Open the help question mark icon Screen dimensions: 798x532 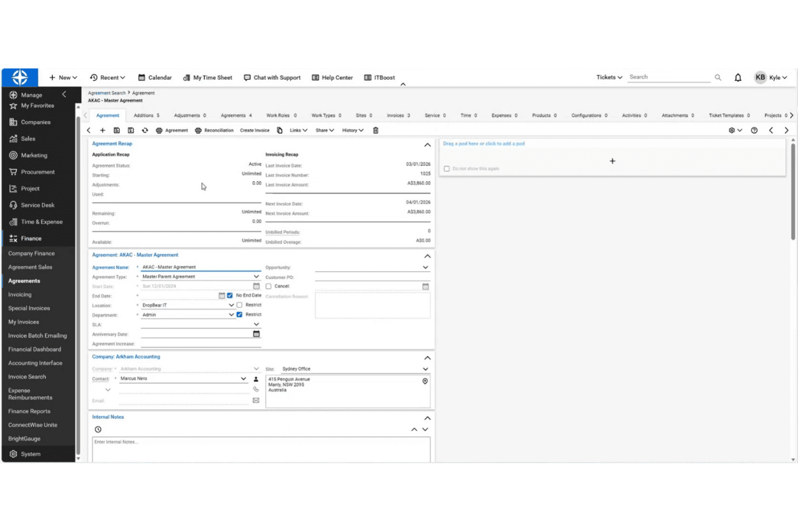(x=754, y=130)
